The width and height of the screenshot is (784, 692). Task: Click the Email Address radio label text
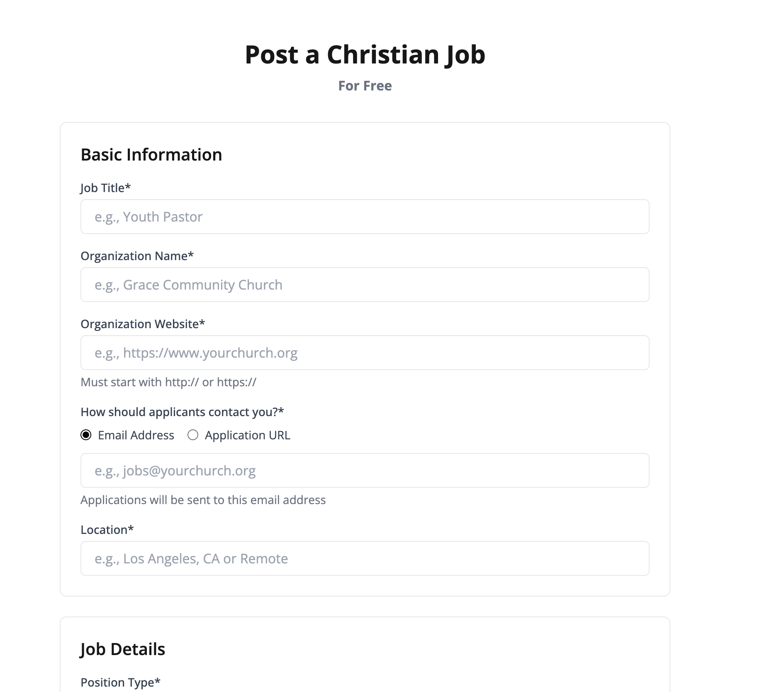pyautogui.click(x=136, y=435)
